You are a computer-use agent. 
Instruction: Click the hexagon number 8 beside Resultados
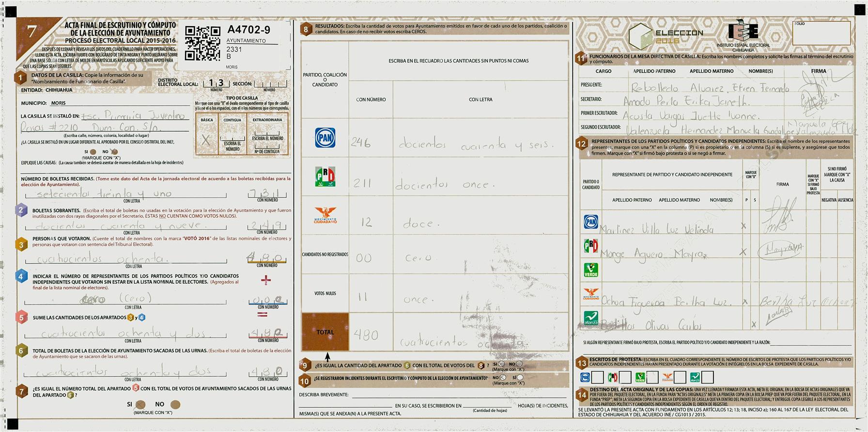coord(306,29)
